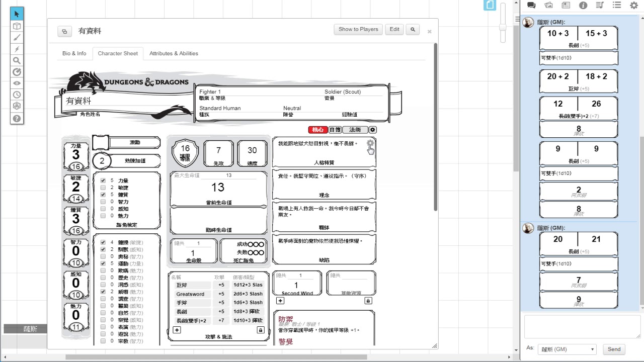Open the As speaker dropdown
Viewport: 644px width, 362px height.
pos(567,349)
